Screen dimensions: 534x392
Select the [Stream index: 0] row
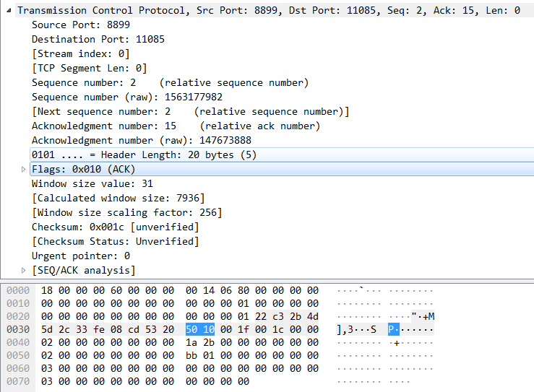[81, 53]
